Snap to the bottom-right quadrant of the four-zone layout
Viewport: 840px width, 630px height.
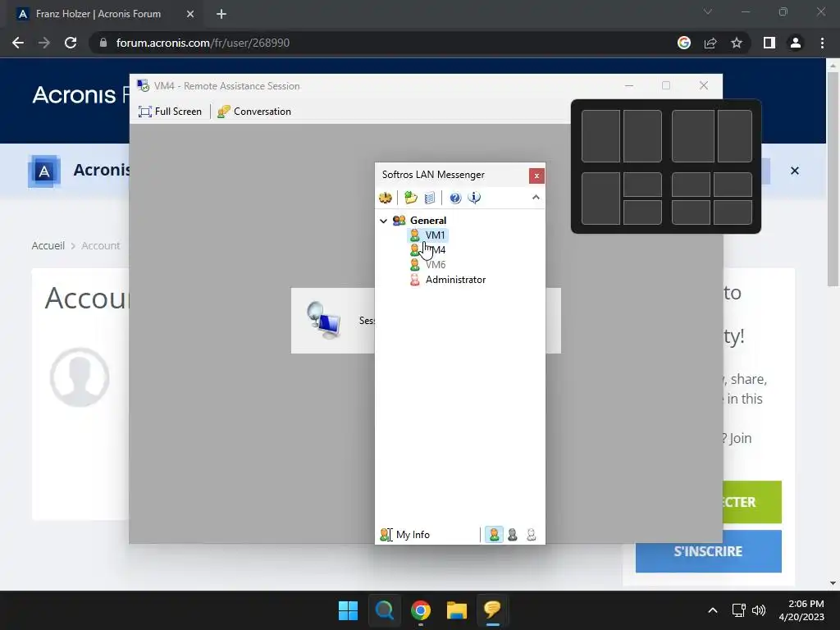(x=733, y=212)
